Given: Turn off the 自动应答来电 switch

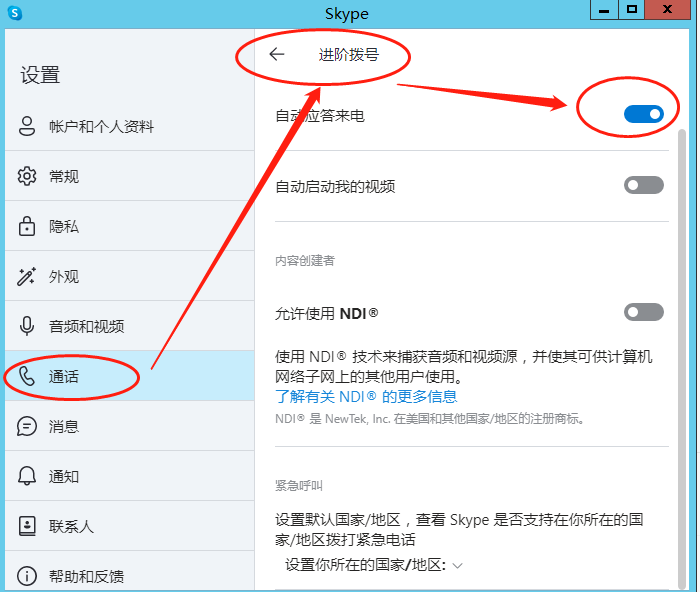Looking at the screenshot, I should click(644, 114).
